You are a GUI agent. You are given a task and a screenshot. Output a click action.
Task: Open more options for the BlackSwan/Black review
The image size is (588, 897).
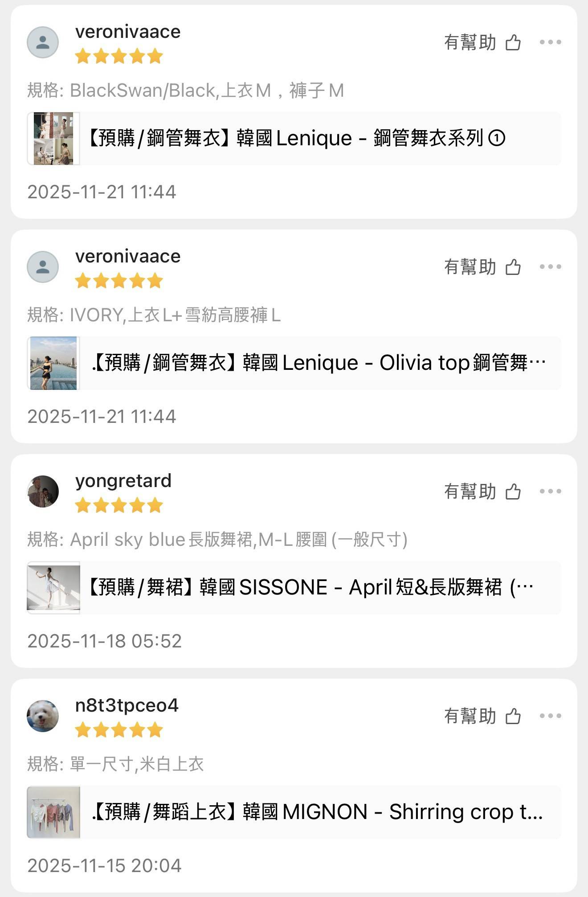coord(550,42)
